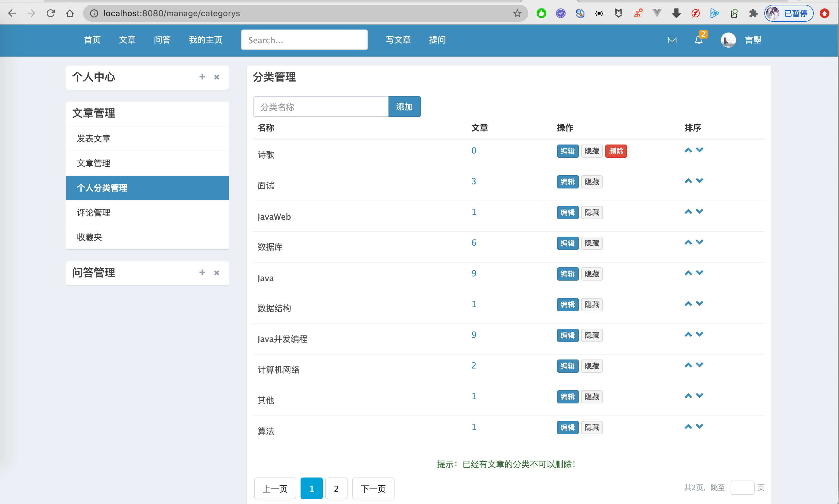Click the user avatar in the navbar
The image size is (839, 504).
coord(728,40)
